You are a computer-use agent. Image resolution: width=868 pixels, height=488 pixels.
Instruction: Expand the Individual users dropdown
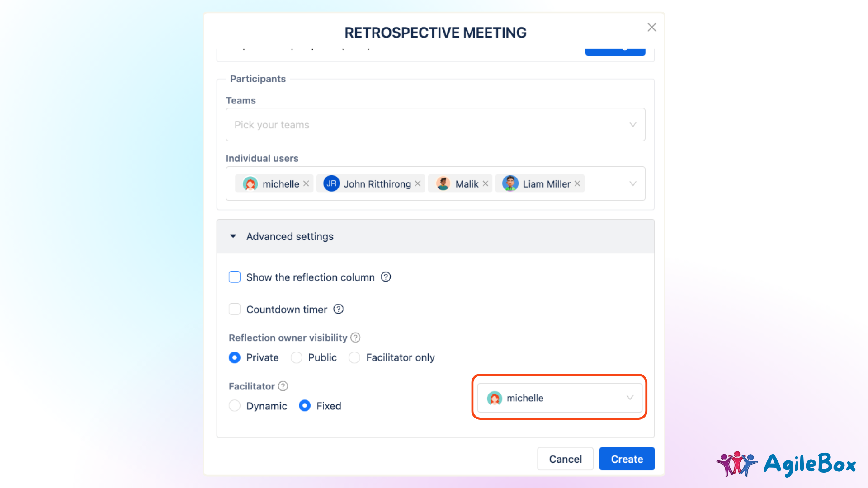[633, 183]
